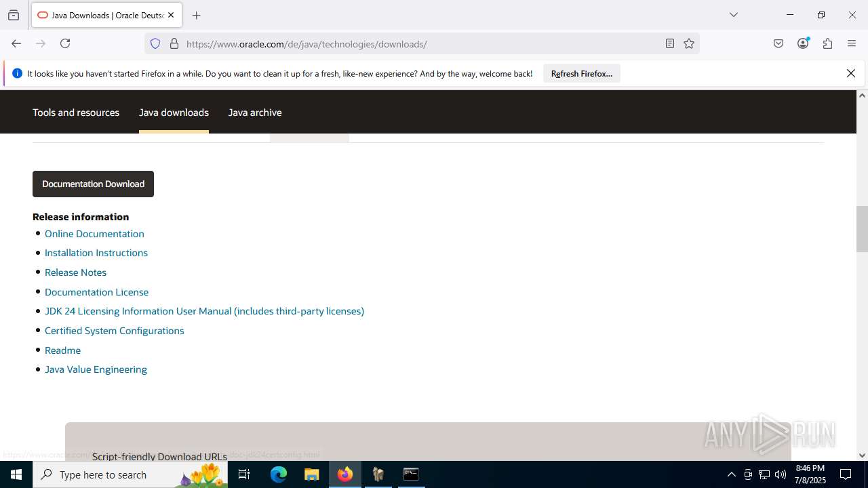This screenshot has height=488, width=868.
Task: Open the archive app taskbar icon
Action: [x=378, y=474]
